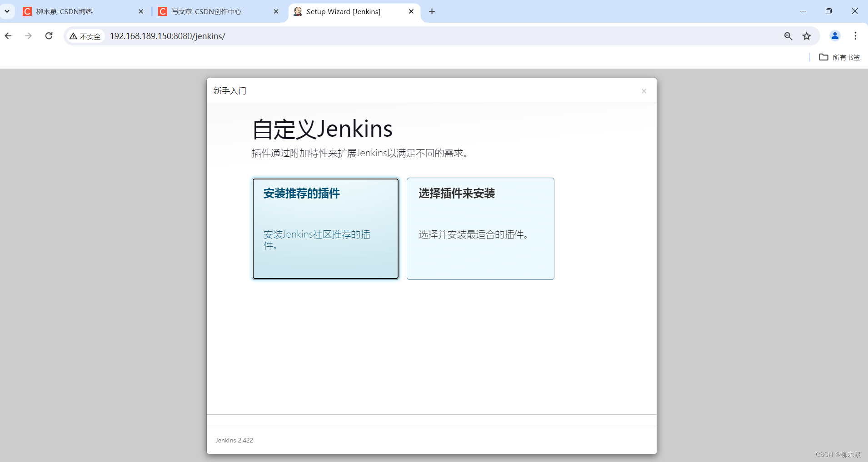Screen dimensions: 868x462
Task: Bookmark this page with the star icon
Action: [x=807, y=36]
